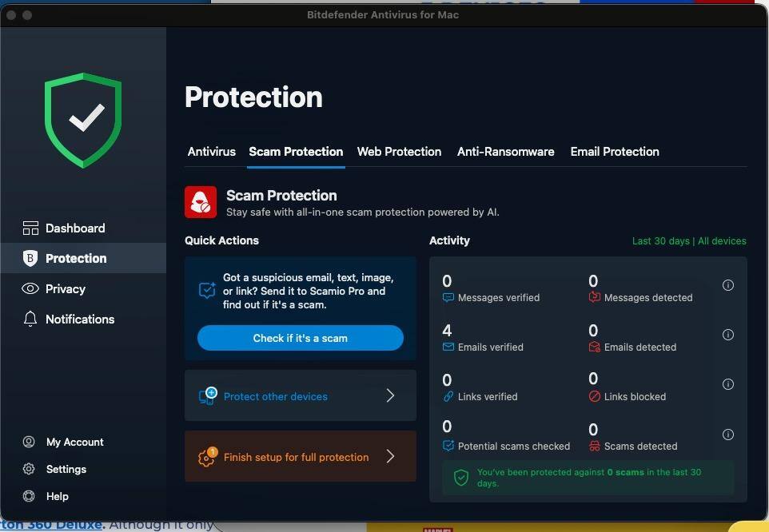Switch to the Web Protection tab
Viewport: 769px width, 532px height.
pyautogui.click(x=399, y=152)
